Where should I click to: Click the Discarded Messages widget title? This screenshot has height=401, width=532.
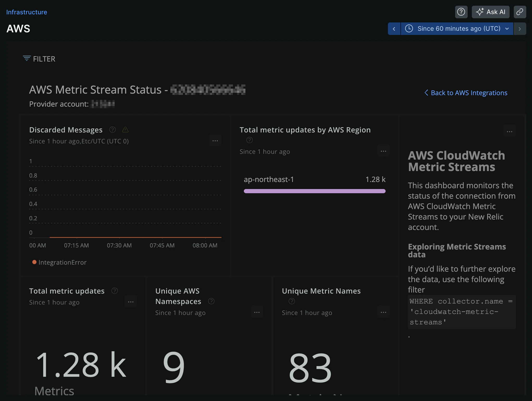[x=66, y=130]
